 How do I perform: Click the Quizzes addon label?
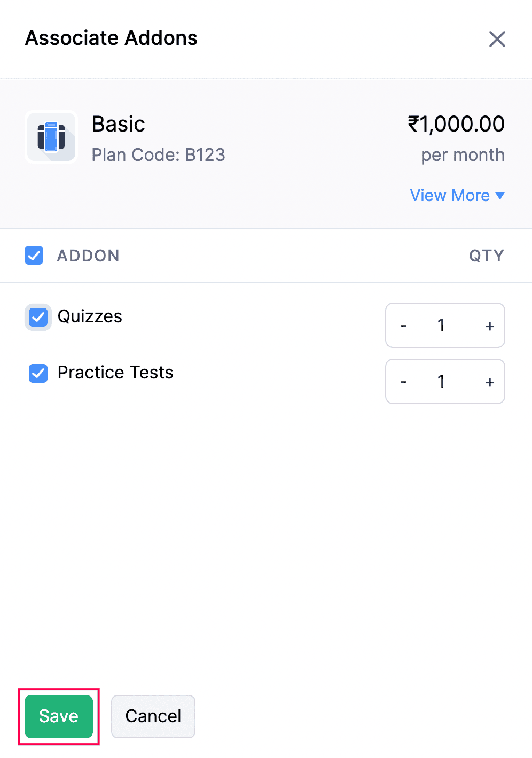(90, 316)
